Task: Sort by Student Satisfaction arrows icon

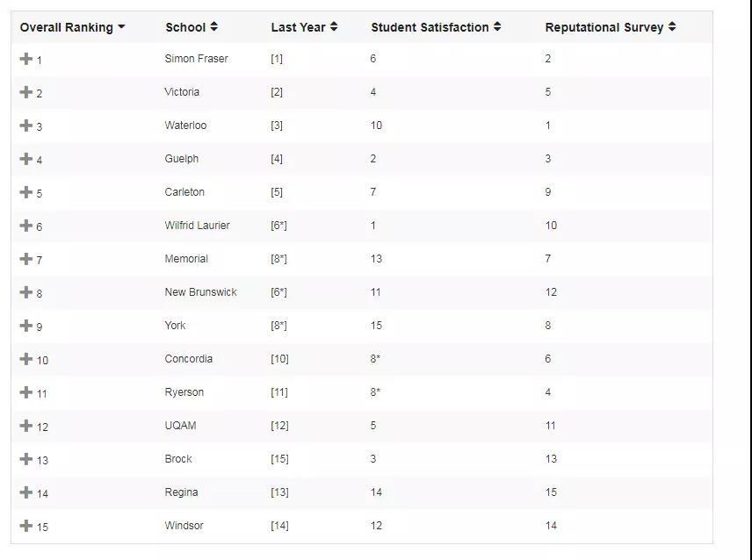Action: (x=497, y=27)
